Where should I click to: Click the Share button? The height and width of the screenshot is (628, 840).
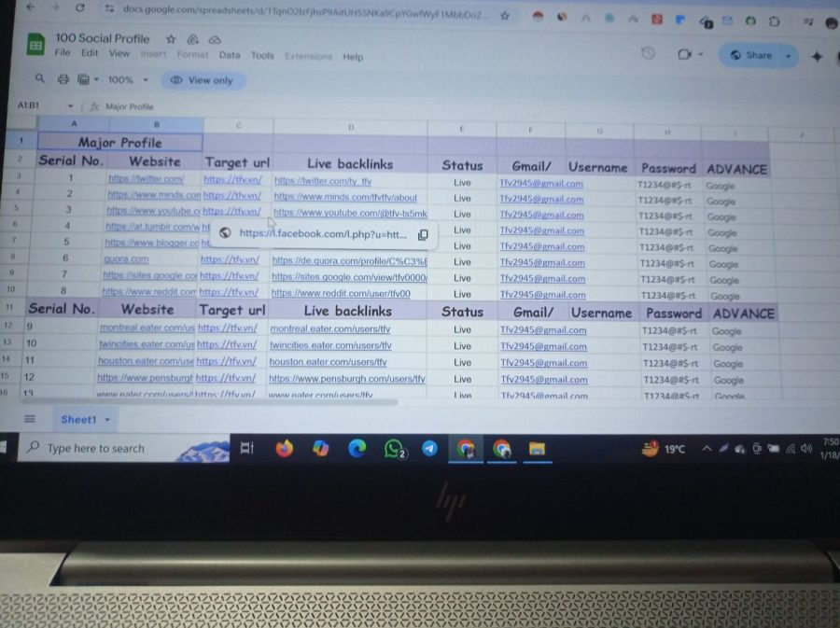(751, 55)
